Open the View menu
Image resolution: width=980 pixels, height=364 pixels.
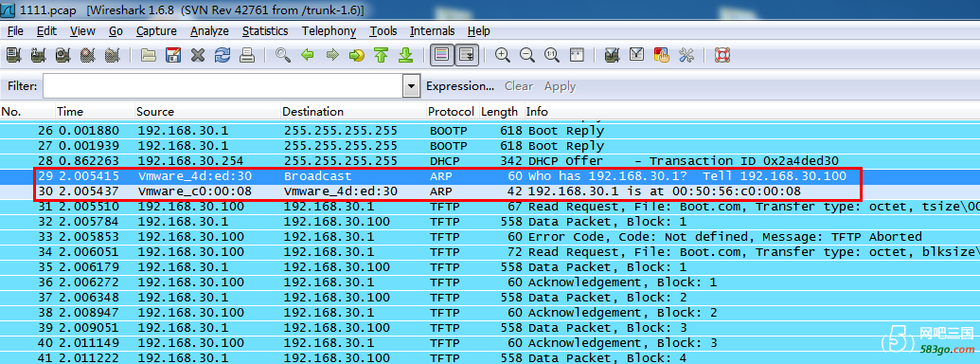82,30
